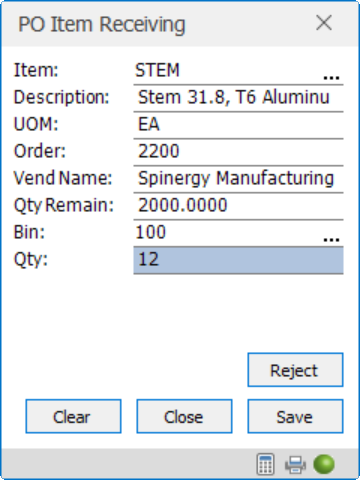
Task: Close PO Item Receiving window with X
Action: point(324,23)
